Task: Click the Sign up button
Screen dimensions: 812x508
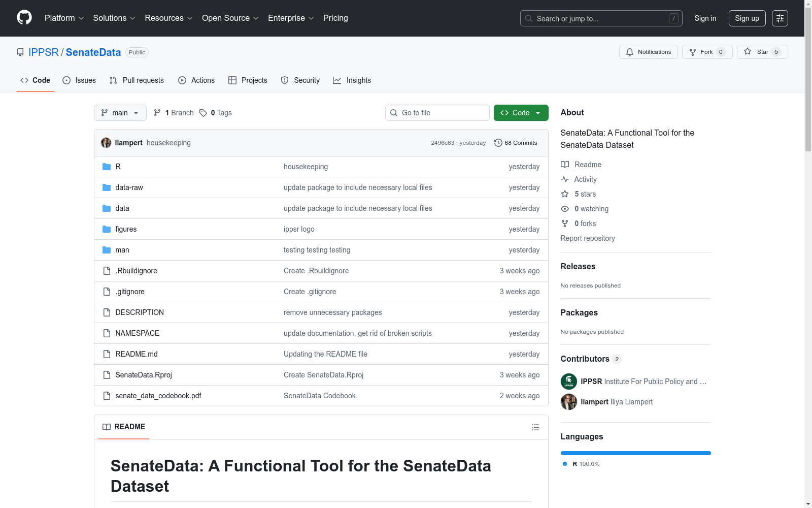Action: click(x=747, y=18)
